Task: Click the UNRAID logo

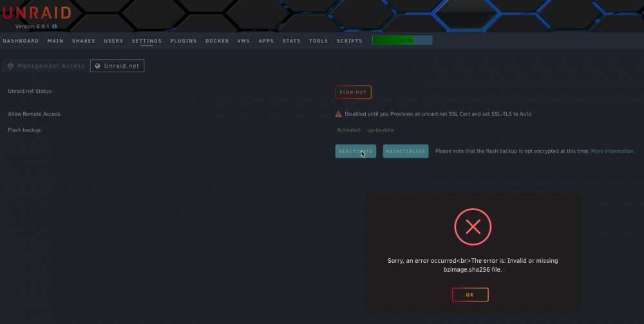Action: (36, 13)
